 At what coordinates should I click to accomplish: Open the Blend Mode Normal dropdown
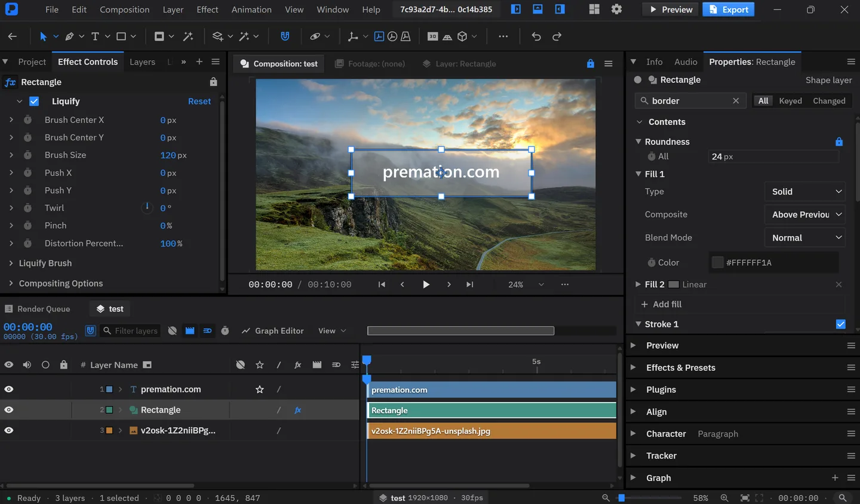805,238
